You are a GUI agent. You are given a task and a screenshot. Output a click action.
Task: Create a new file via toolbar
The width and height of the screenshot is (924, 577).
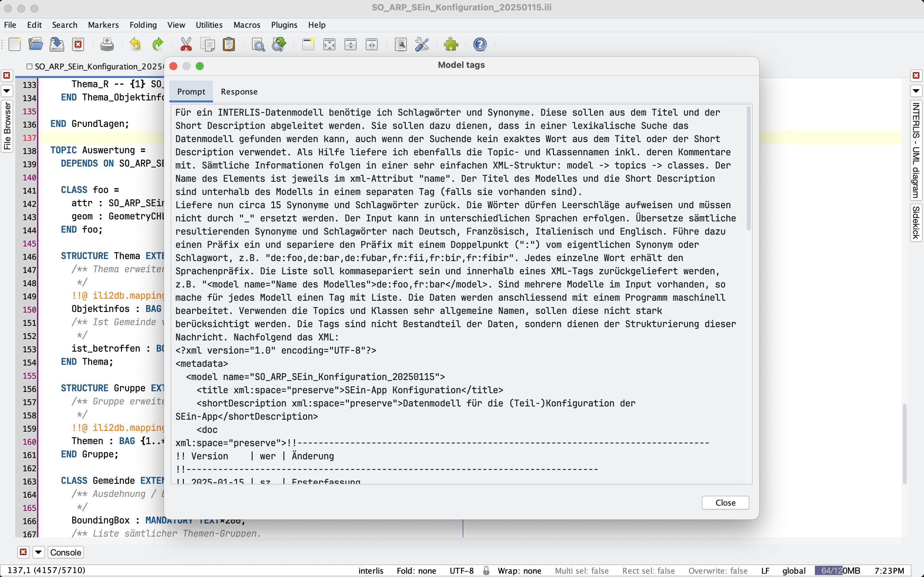click(15, 44)
